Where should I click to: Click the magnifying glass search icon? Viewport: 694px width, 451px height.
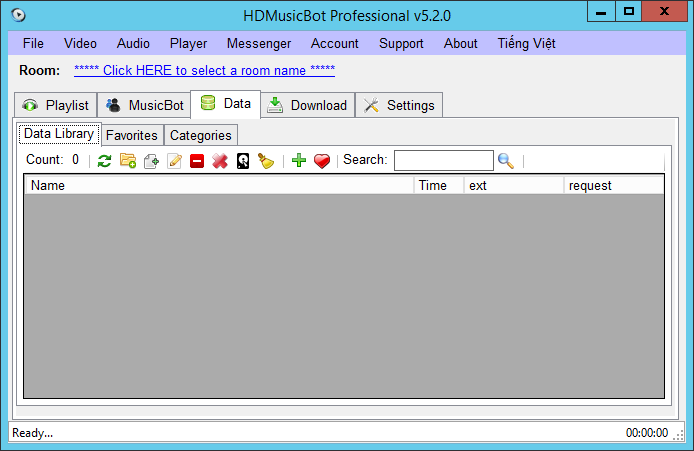point(506,161)
